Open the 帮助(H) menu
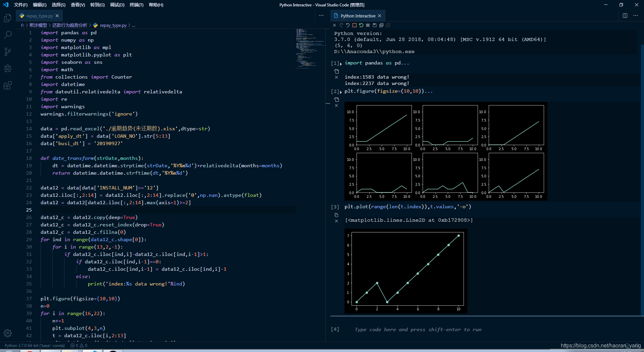The height and width of the screenshot is (352, 644). [x=156, y=5]
